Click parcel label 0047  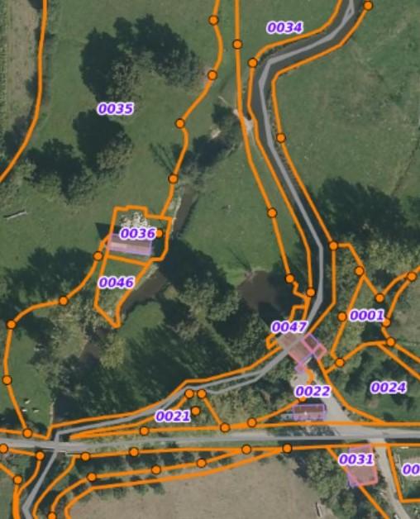pyautogui.click(x=289, y=327)
